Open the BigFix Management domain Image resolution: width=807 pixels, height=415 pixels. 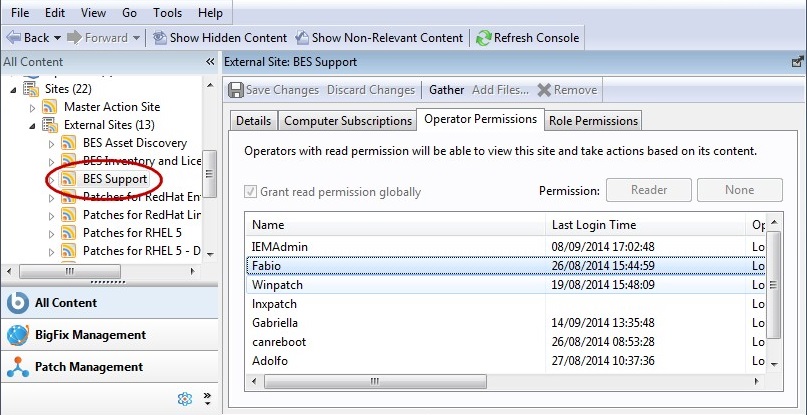click(x=109, y=335)
